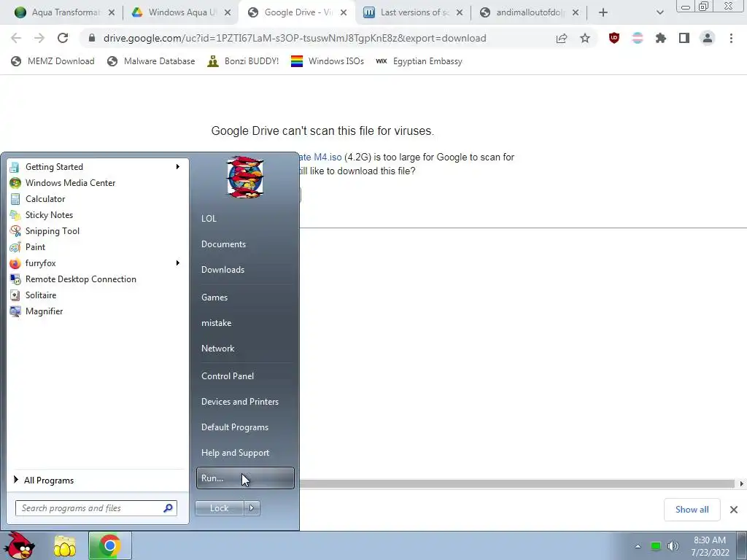Launch the Snipping Tool
The image size is (747, 560).
point(52,231)
